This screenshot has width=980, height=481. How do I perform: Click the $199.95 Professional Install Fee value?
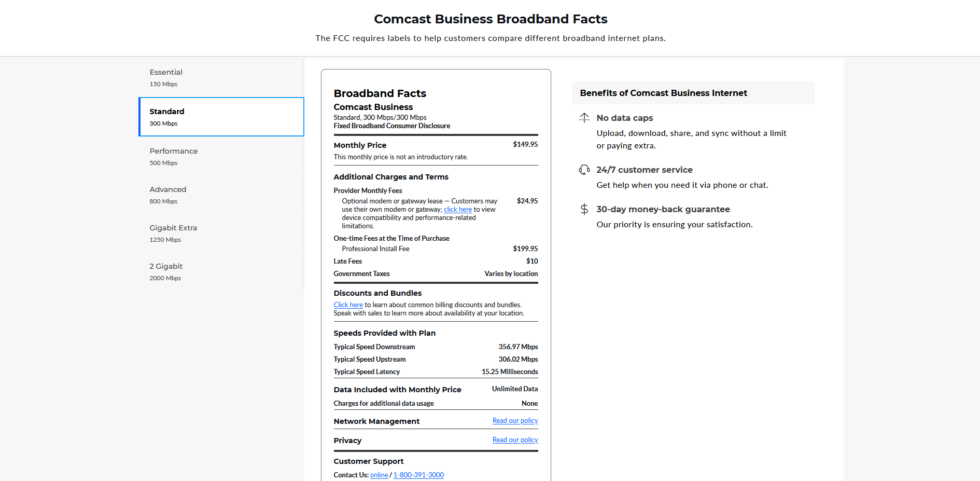525,249
